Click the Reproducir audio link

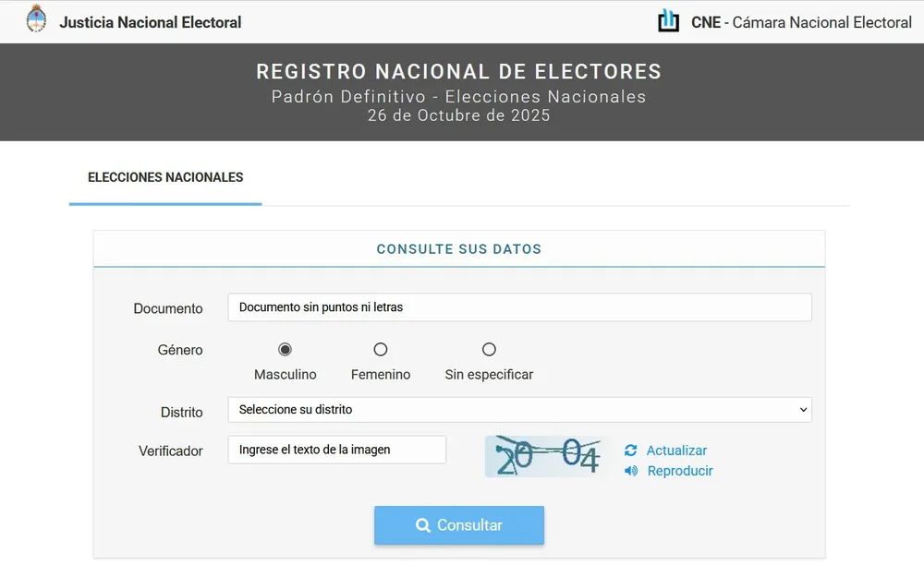680,471
